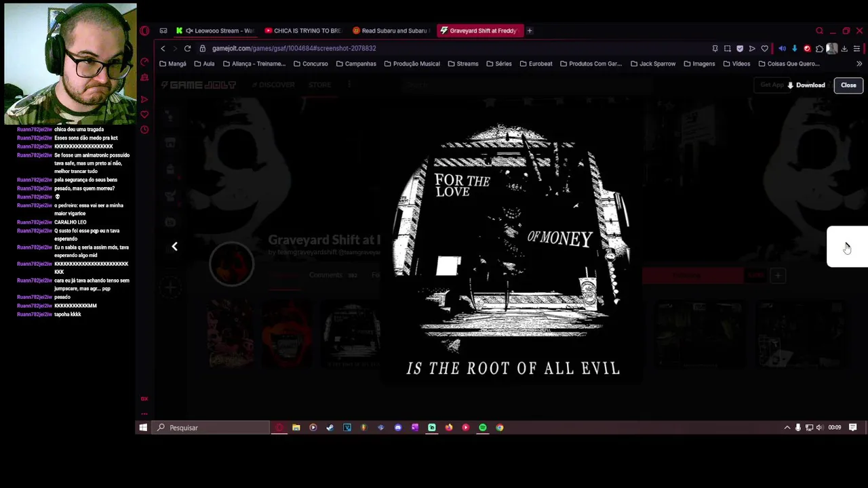Open the Windows Start menu

[143, 428]
